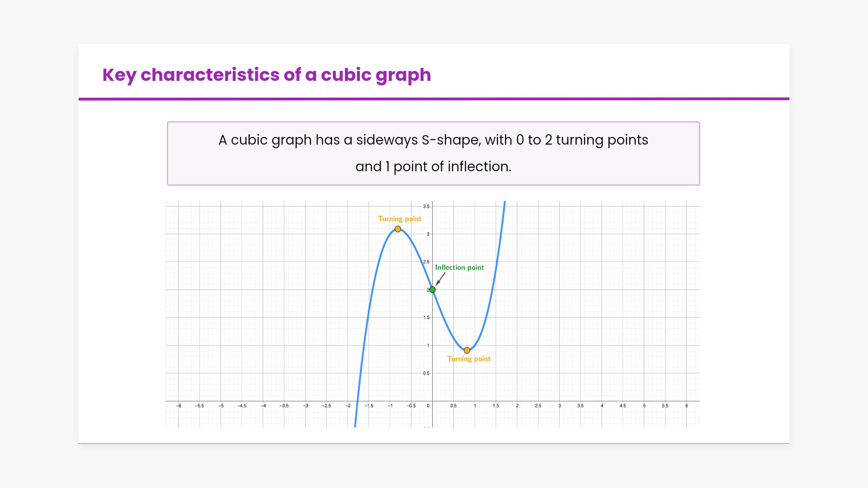The height and width of the screenshot is (488, 868).
Task: Click the upper orange turning point dot
Action: point(398,229)
